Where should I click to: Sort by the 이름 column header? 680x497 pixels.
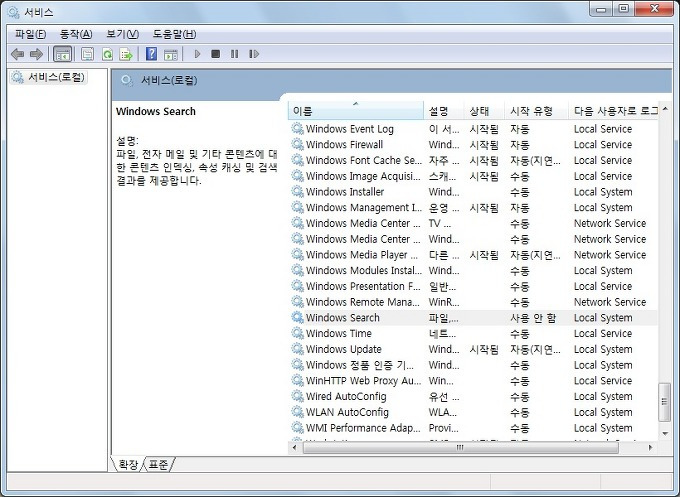356,111
